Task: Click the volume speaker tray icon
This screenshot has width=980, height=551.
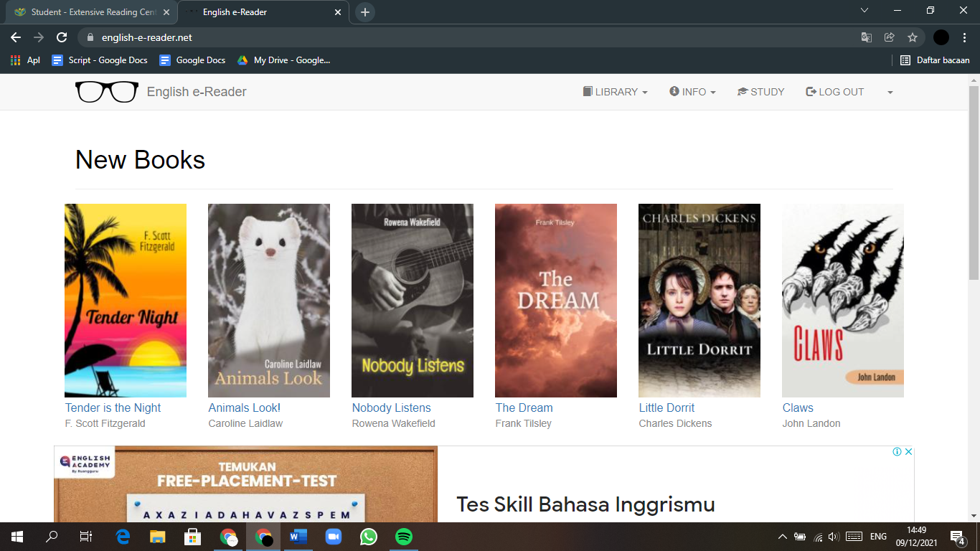Action: 833,537
